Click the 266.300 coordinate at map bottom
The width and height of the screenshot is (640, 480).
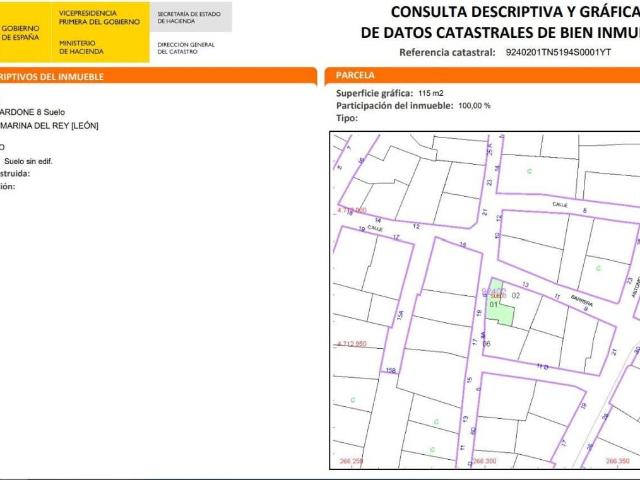tap(482, 461)
